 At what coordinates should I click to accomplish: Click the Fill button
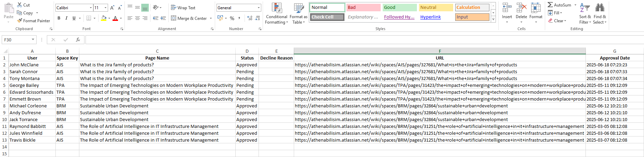555,13
